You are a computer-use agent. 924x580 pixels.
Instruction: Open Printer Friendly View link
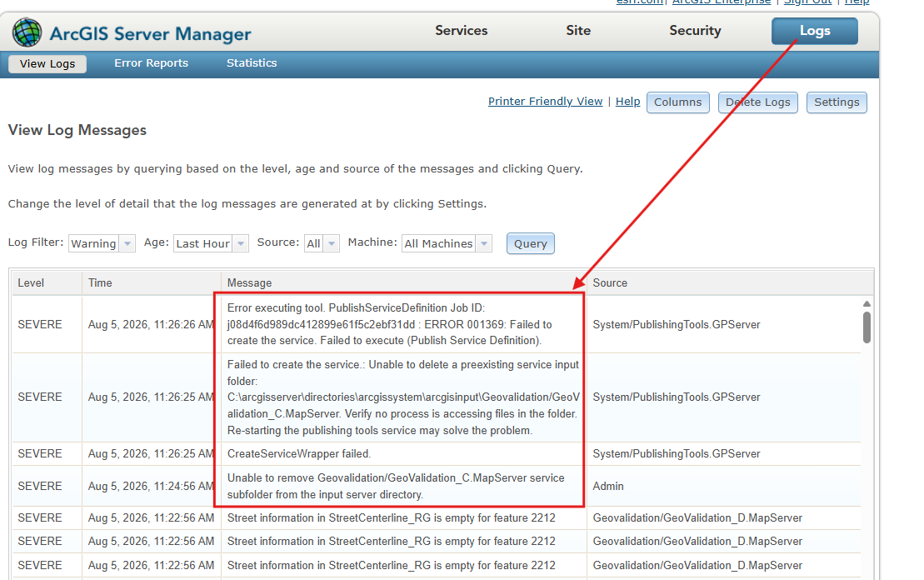coord(545,102)
